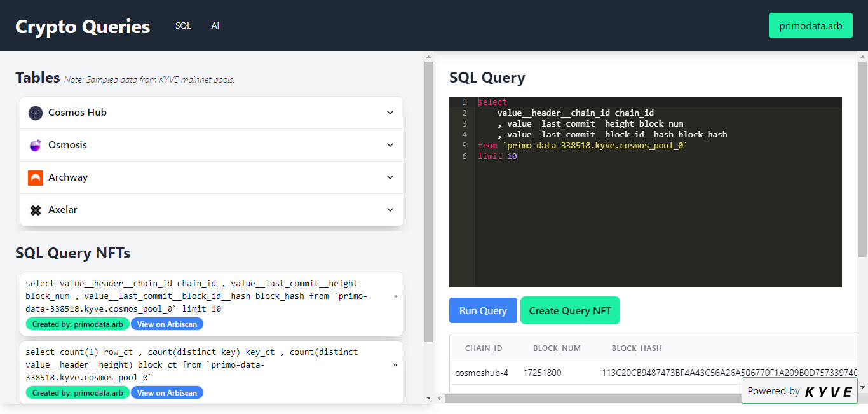868x414 pixels.
Task: Expand the first SQL Query NFT's double-arrow icon
Action: click(395, 296)
